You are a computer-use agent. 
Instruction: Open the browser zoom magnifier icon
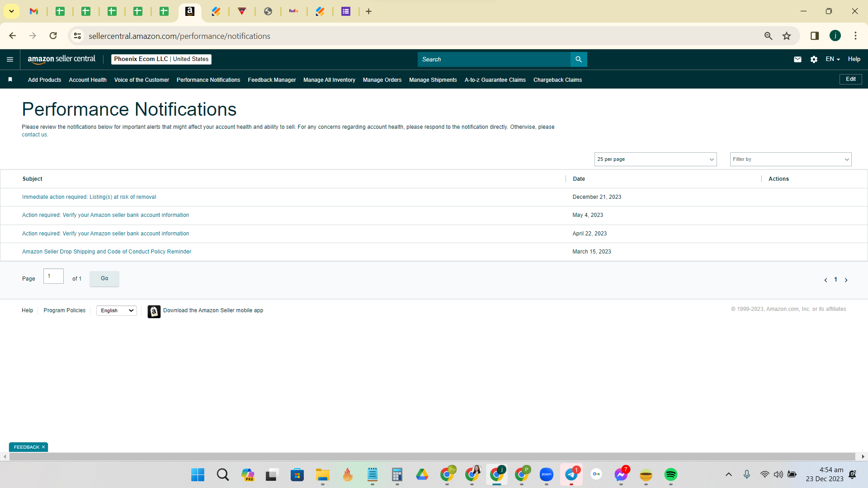point(768,36)
